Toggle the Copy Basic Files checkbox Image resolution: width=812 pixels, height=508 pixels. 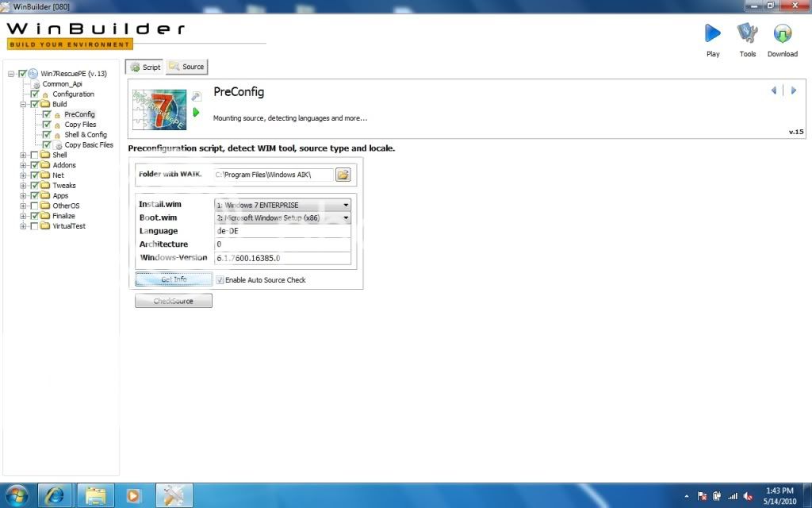coord(47,144)
